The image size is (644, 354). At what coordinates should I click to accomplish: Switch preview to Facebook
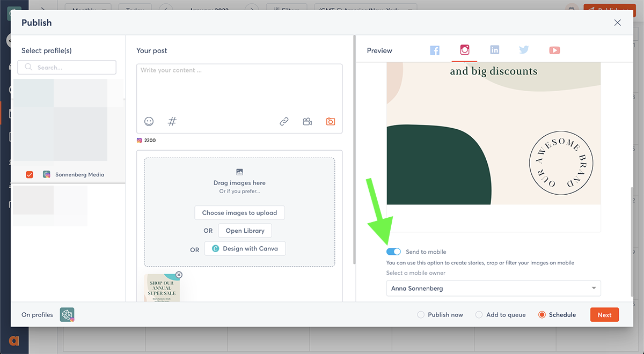435,50
